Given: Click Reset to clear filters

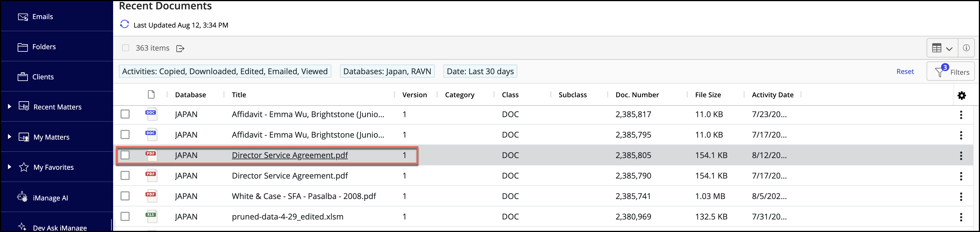Looking at the screenshot, I should pos(905,71).
